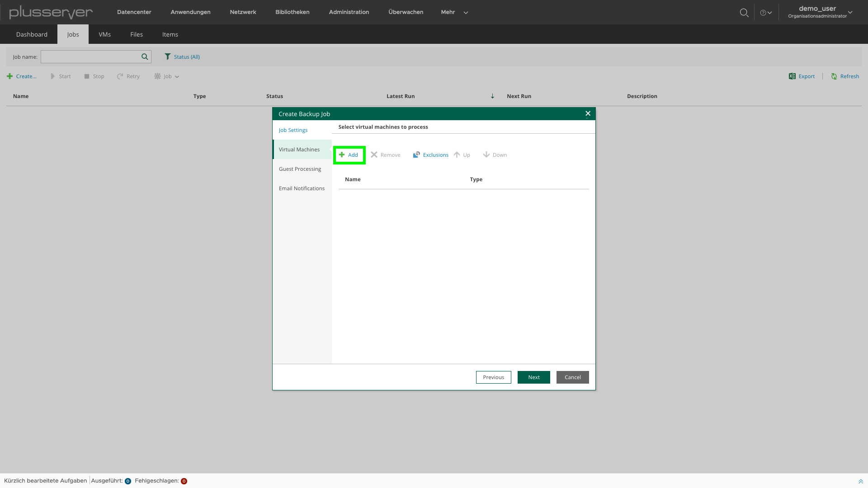Open the Überwachen menu

(406, 12)
